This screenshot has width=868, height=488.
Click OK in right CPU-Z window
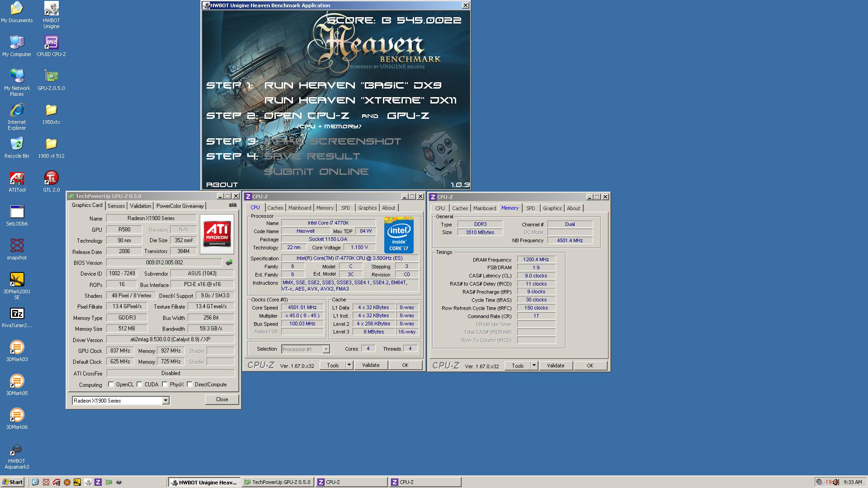(590, 366)
